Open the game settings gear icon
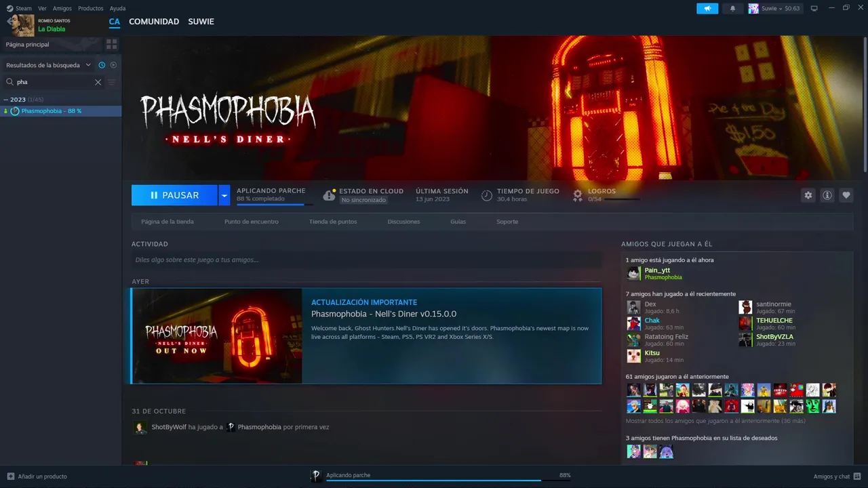The width and height of the screenshot is (868, 488). 808,195
